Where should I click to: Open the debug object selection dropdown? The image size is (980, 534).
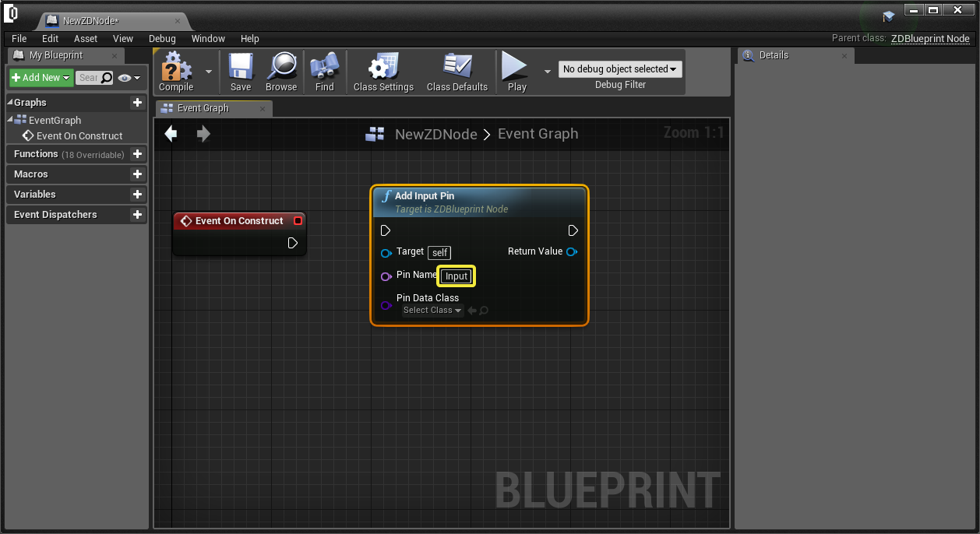pyautogui.click(x=619, y=69)
